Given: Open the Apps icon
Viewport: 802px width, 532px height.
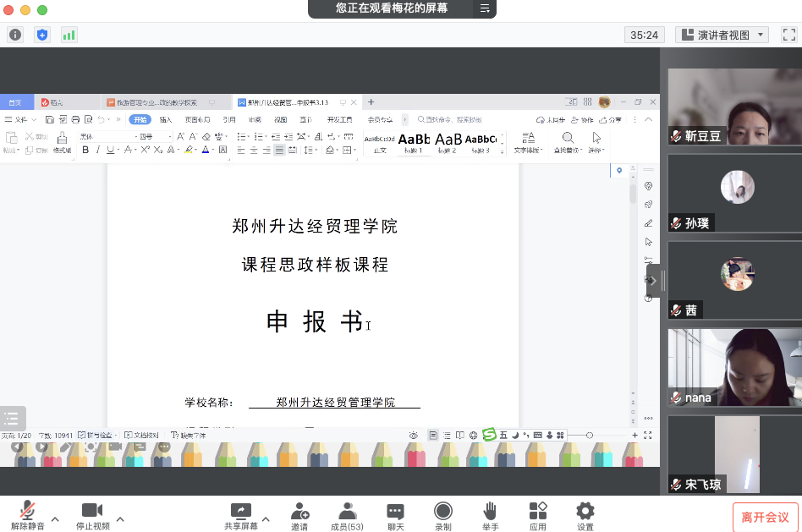Looking at the screenshot, I should (x=538, y=511).
